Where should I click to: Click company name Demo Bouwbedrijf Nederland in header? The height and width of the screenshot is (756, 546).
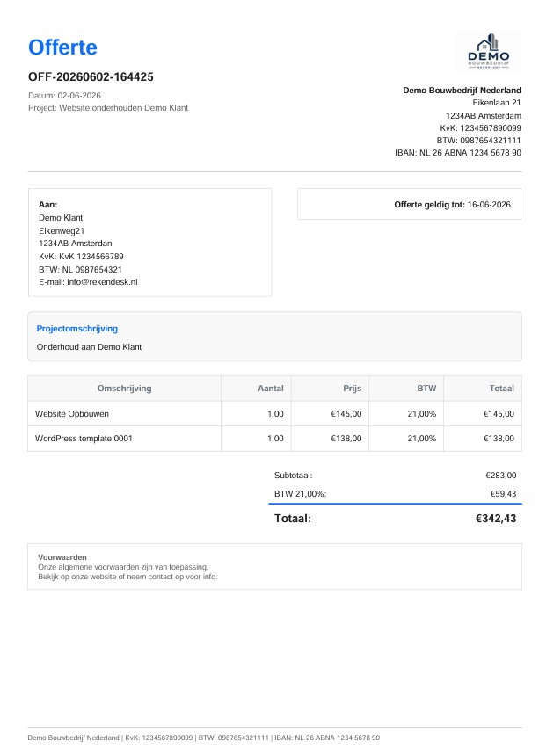[462, 91]
